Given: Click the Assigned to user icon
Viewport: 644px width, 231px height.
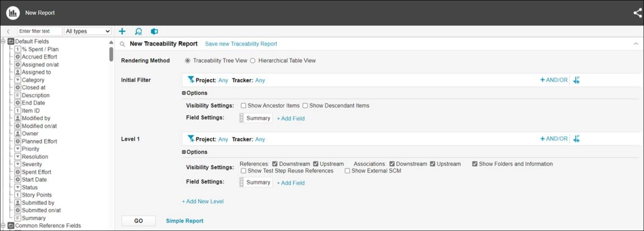Looking at the screenshot, I should pos(18,72).
